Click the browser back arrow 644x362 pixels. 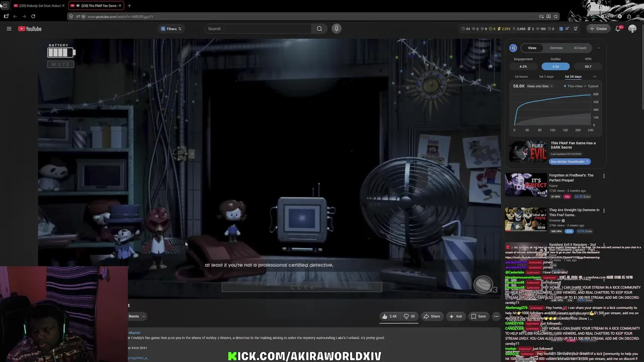[15, 16]
